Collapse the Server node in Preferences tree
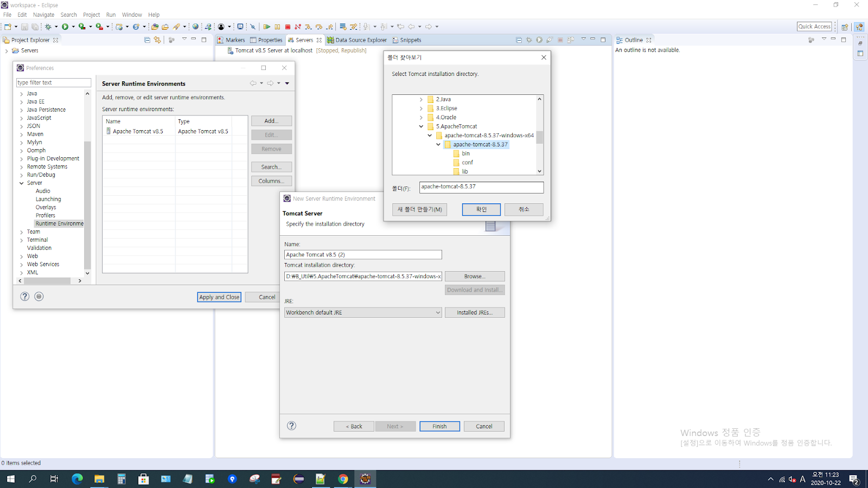This screenshot has width=868, height=488. click(x=22, y=183)
